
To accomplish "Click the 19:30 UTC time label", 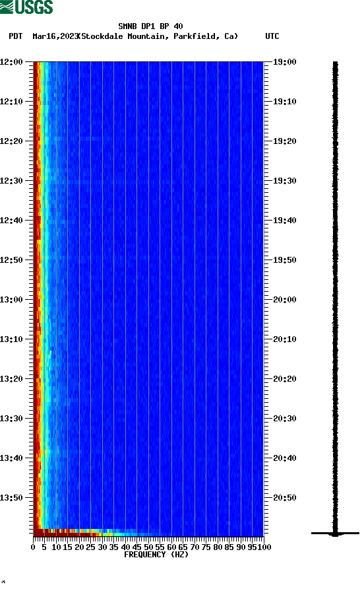I will 284,181.
